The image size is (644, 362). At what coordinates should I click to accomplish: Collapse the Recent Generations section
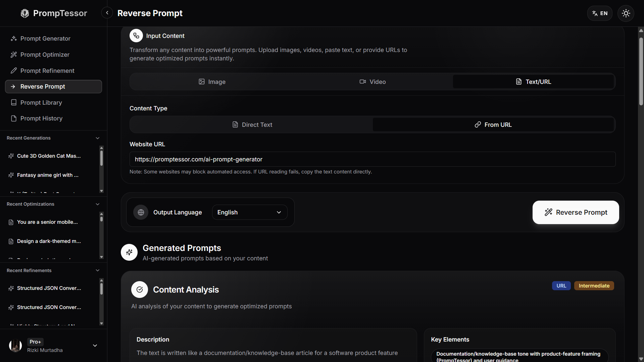pos(98,138)
